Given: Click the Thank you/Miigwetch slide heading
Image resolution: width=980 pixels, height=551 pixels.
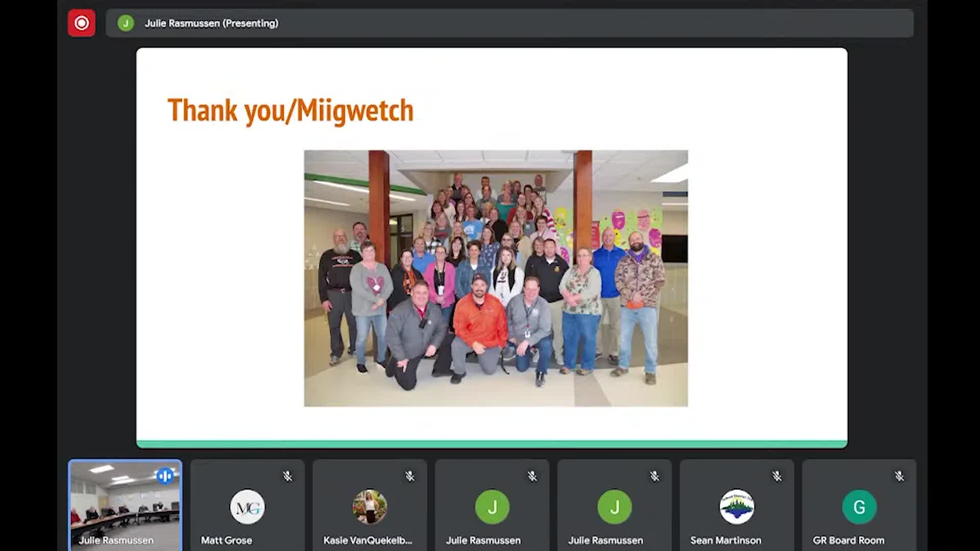Looking at the screenshot, I should point(290,111).
